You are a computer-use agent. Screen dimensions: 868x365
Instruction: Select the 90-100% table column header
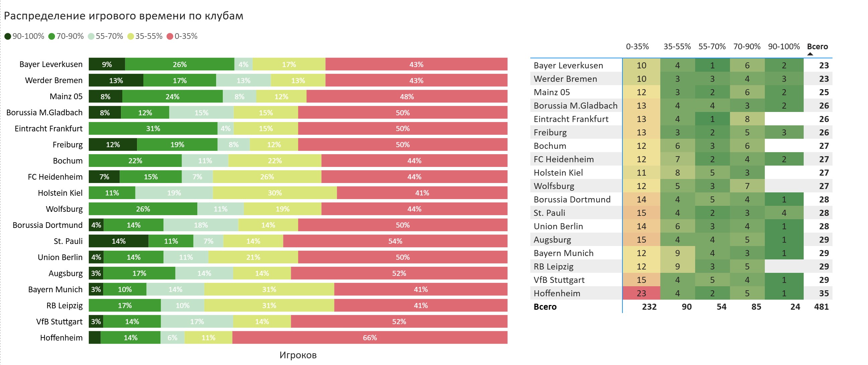(784, 47)
